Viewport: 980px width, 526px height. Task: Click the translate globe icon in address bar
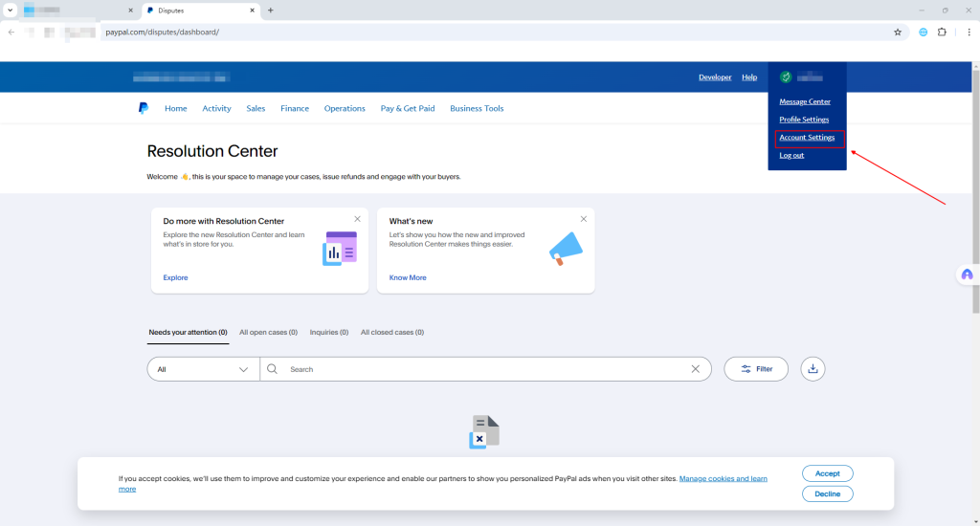(924, 32)
